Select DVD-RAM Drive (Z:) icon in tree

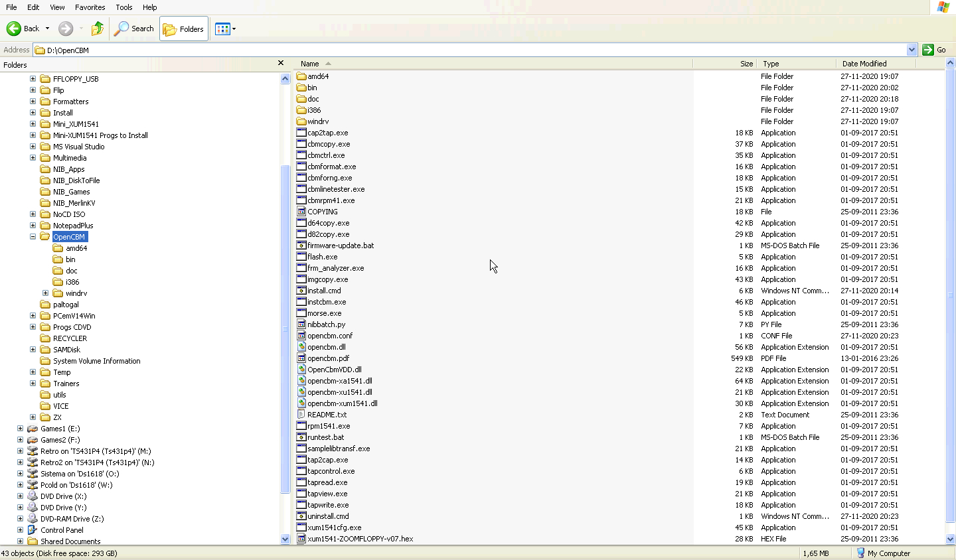(x=33, y=519)
